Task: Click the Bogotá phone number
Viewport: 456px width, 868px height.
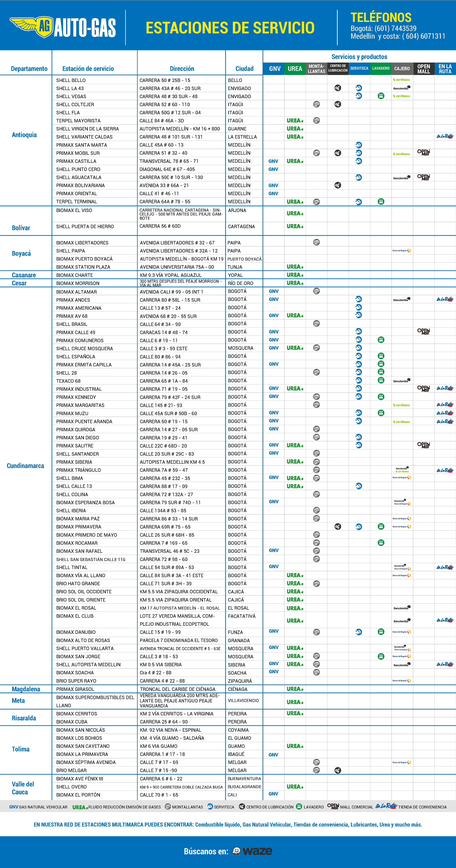Action: pos(395,28)
